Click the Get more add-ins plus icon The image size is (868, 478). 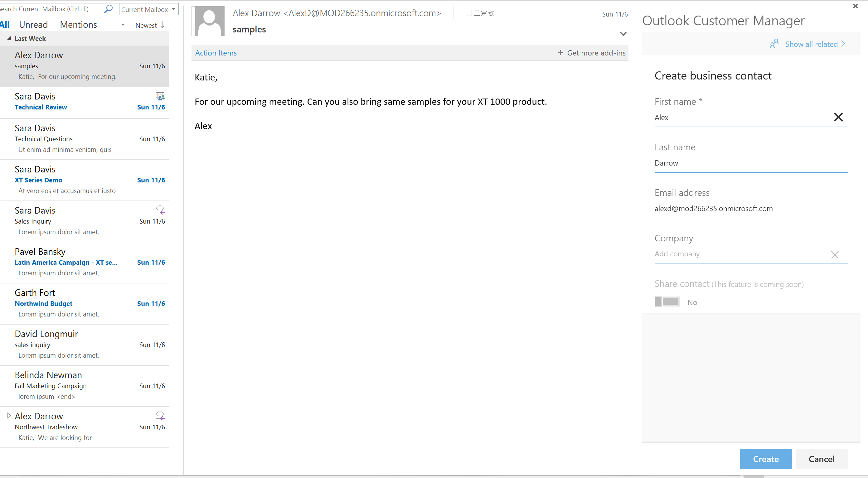pyautogui.click(x=560, y=53)
